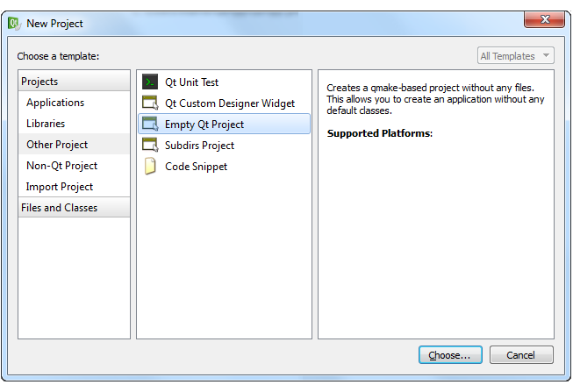Close the New Project dialog
The height and width of the screenshot is (392, 573).
point(543,21)
